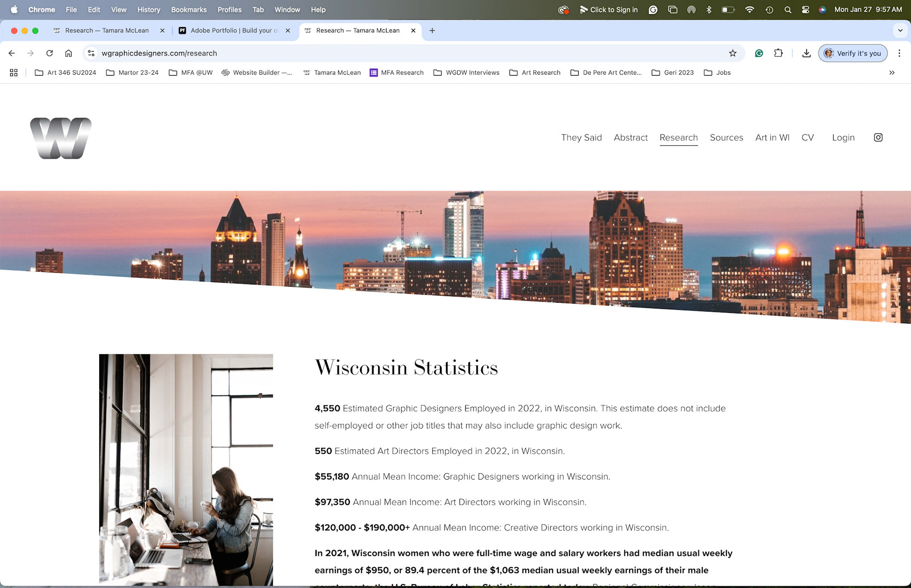The width and height of the screenshot is (911, 588).
Task: Open the Tamara McLean bookmark
Action: tap(332, 73)
